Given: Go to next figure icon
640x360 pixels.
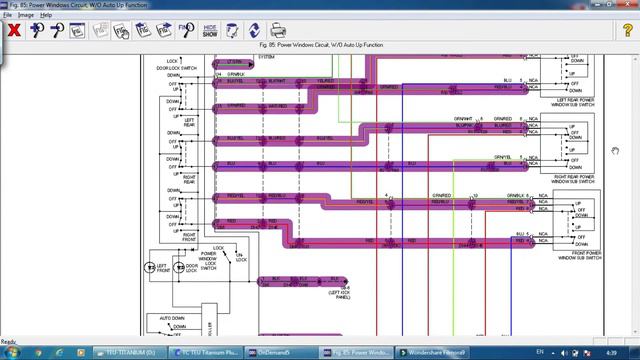Looking at the screenshot, I should (164, 30).
